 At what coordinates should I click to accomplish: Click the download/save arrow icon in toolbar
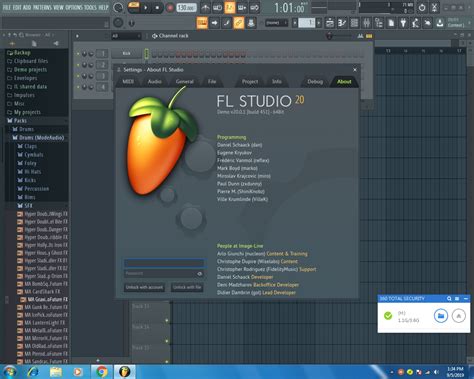pyautogui.click(x=440, y=23)
